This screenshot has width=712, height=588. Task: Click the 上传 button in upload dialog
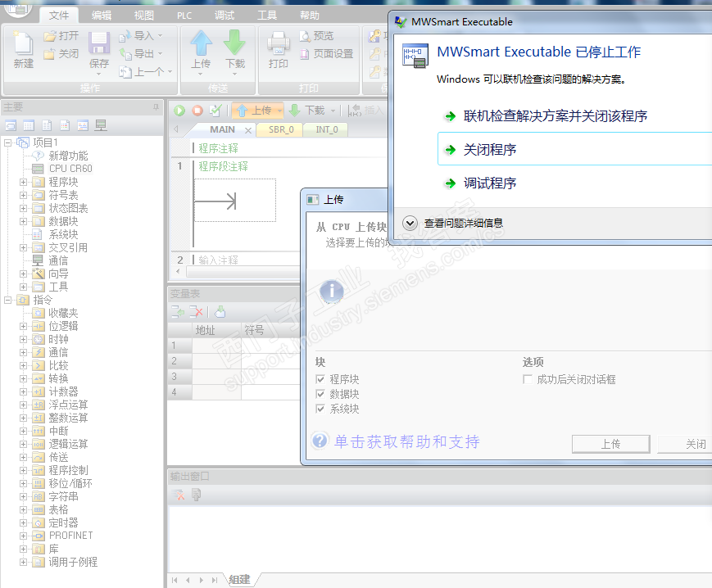pyautogui.click(x=610, y=444)
